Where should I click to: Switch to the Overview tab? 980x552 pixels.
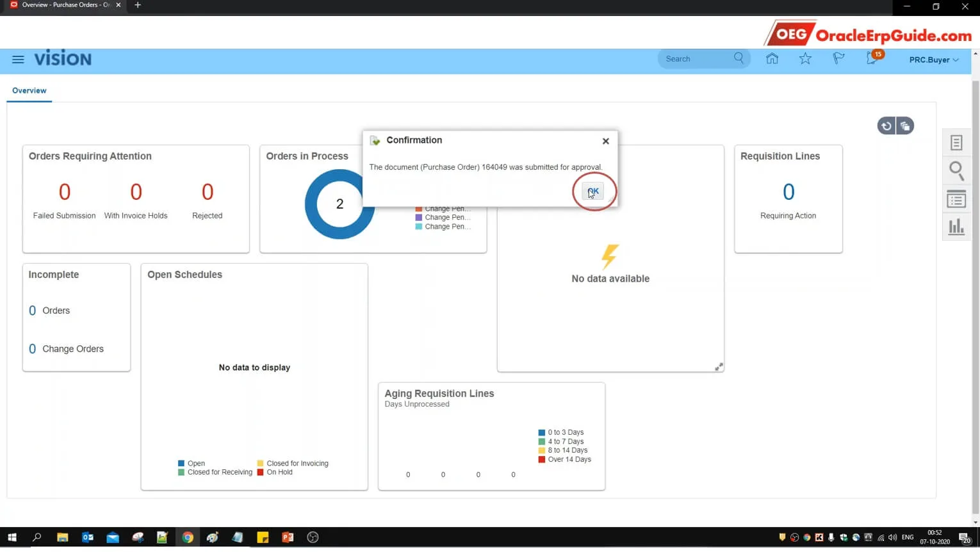tap(29, 90)
